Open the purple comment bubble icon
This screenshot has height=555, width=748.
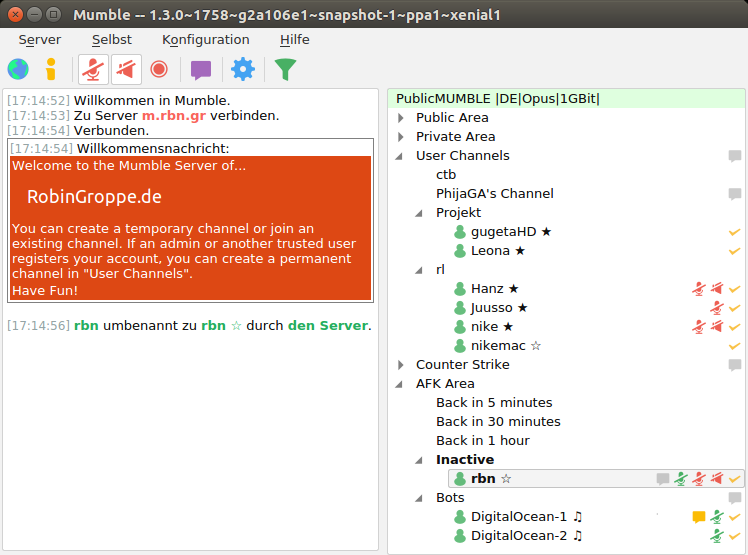click(201, 69)
